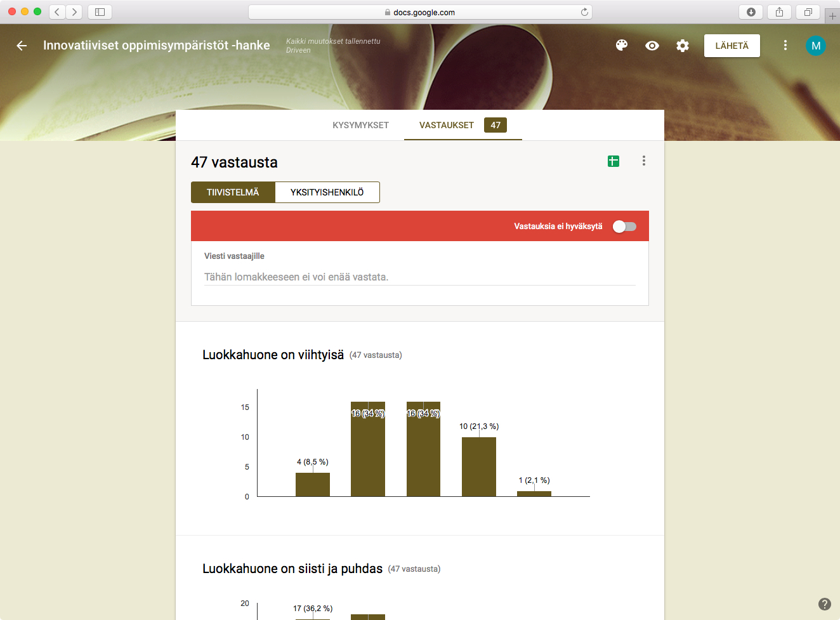Open the Safari share icon

click(779, 12)
